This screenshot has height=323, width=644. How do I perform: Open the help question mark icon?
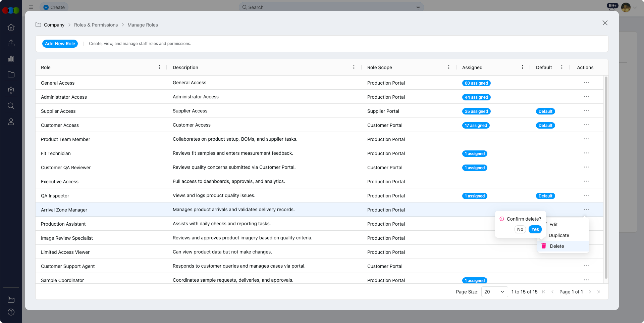[x=11, y=312]
